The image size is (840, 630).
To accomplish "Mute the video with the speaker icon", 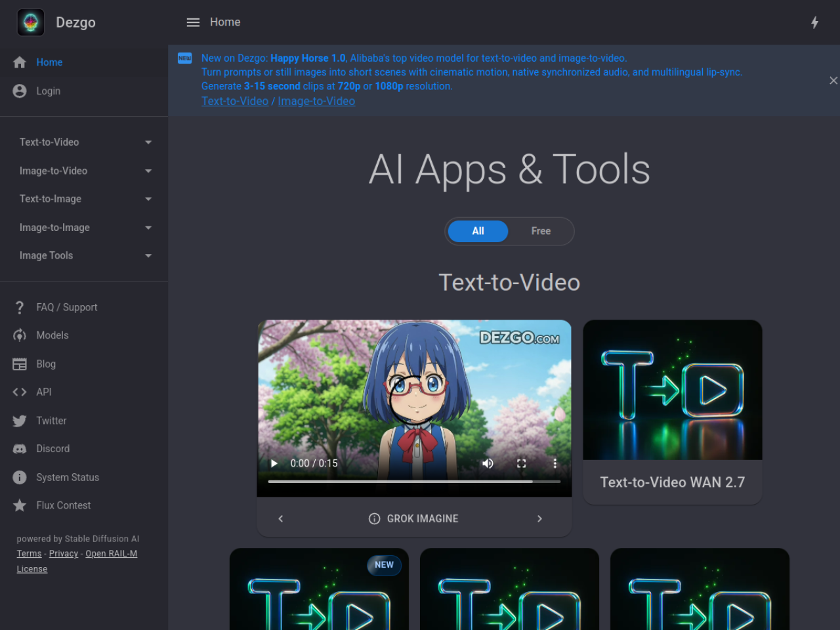I will (488, 463).
